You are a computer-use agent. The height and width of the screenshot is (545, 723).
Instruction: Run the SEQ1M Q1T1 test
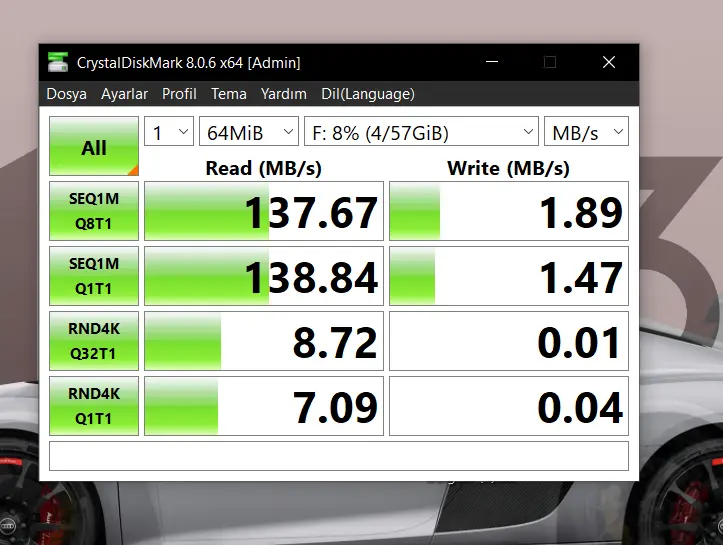(94, 276)
